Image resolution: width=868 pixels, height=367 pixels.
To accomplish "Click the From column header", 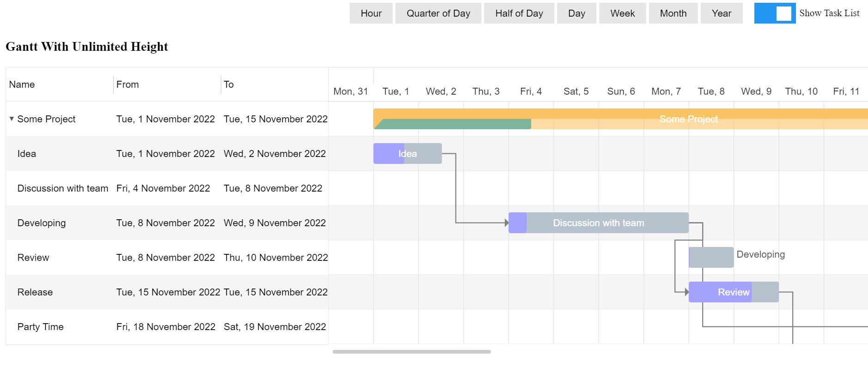I will [127, 84].
